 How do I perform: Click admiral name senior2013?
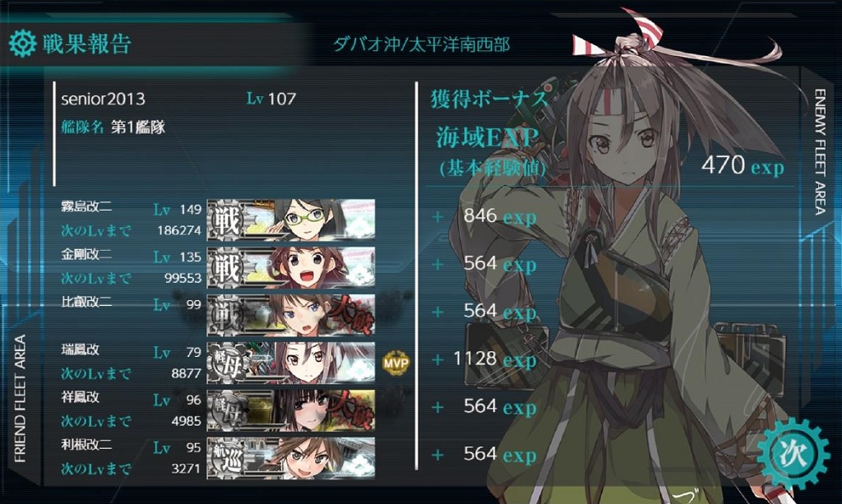pyautogui.click(x=103, y=99)
